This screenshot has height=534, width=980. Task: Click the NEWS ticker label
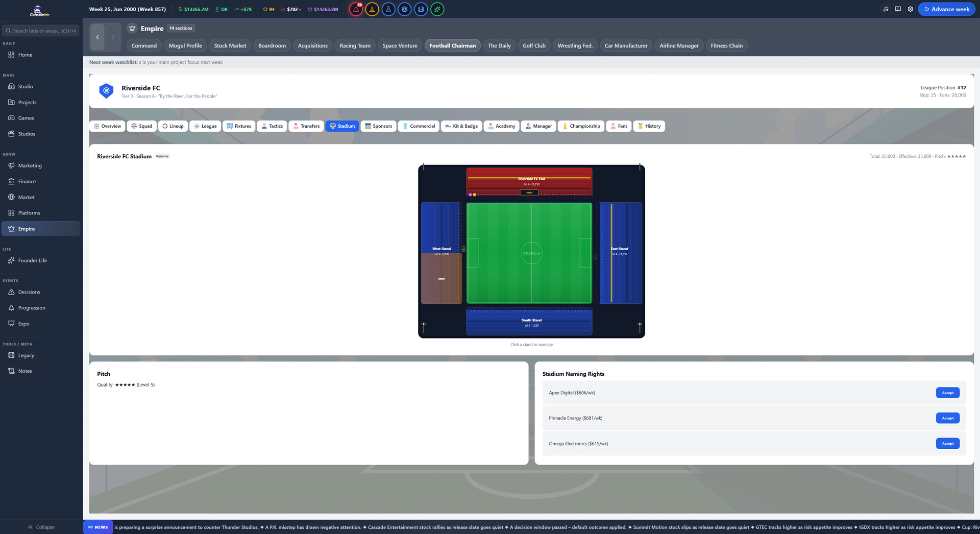pyautogui.click(x=98, y=527)
